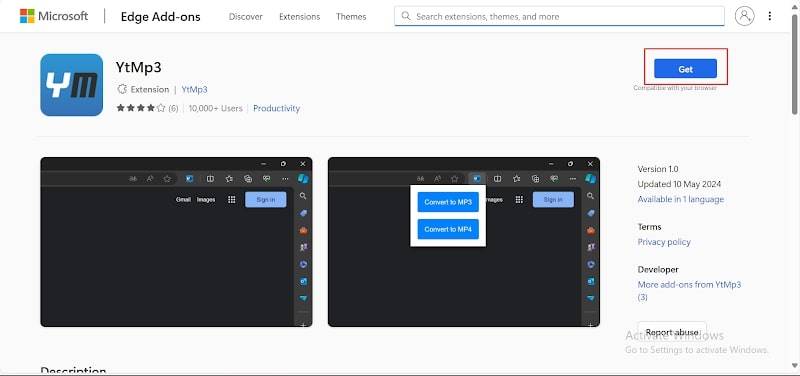Image resolution: width=800 pixels, height=376 pixels.
Task: Click sidebar search icon in second preview
Action: coord(591,196)
